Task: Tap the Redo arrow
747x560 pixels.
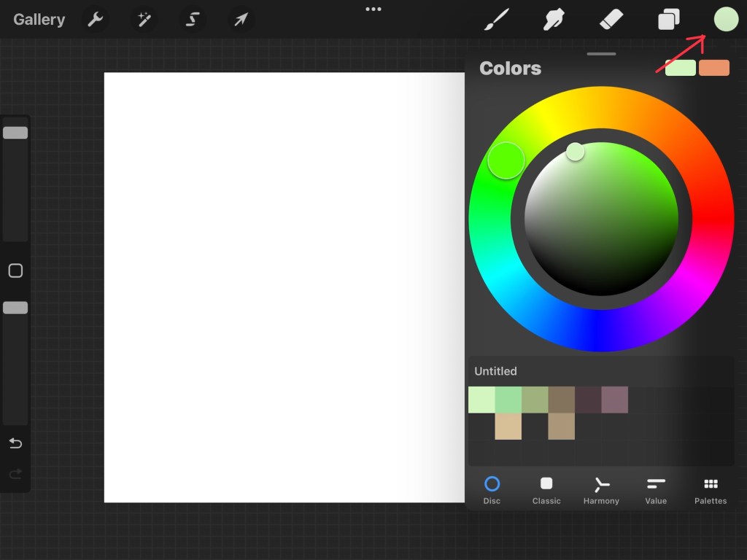Action: pos(15,475)
